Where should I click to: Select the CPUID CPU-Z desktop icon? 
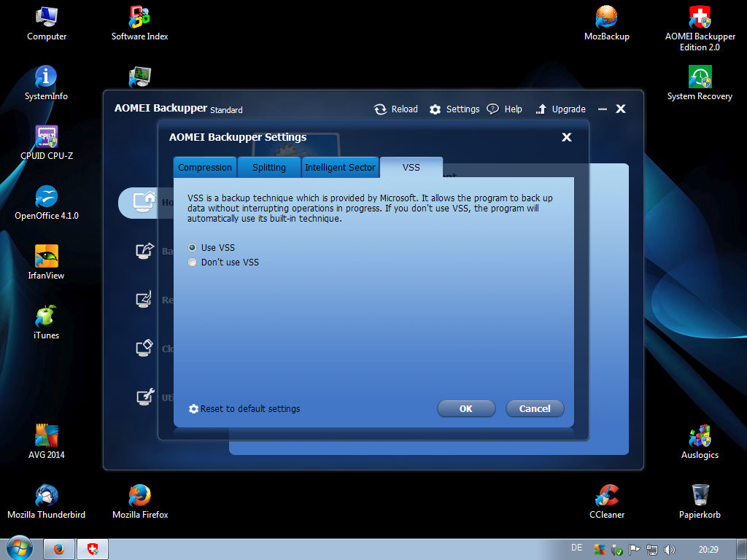pos(46,143)
